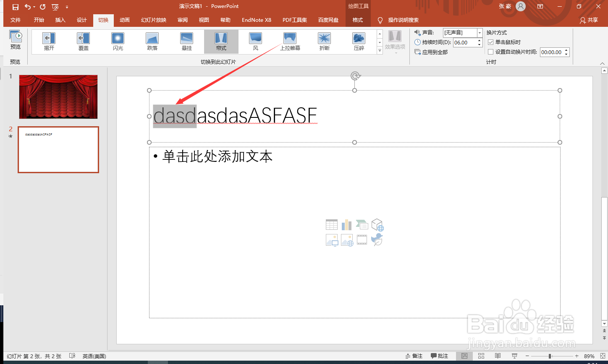The width and height of the screenshot is (608, 364).
Task: Select slide 2 thumbnail
Action: pos(58,150)
